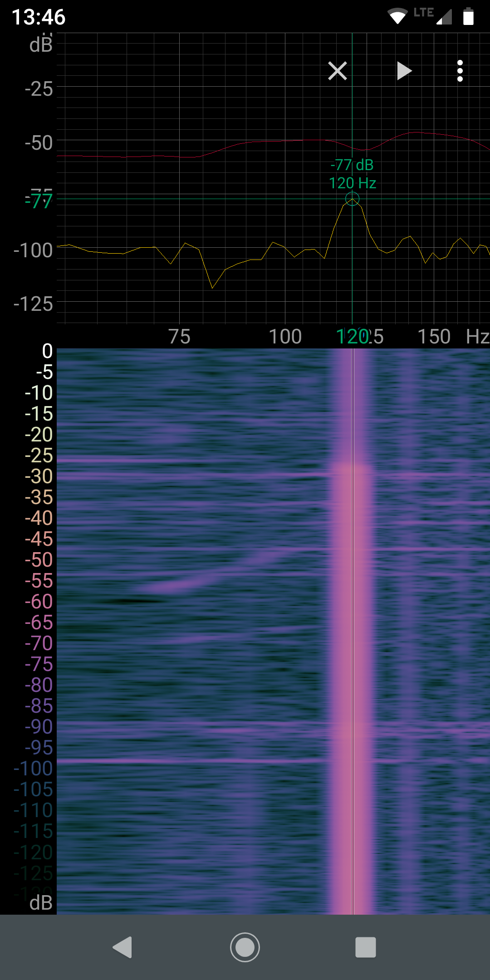Dismiss the cursor with the X icon
The height and width of the screenshot is (980, 490).
(338, 71)
